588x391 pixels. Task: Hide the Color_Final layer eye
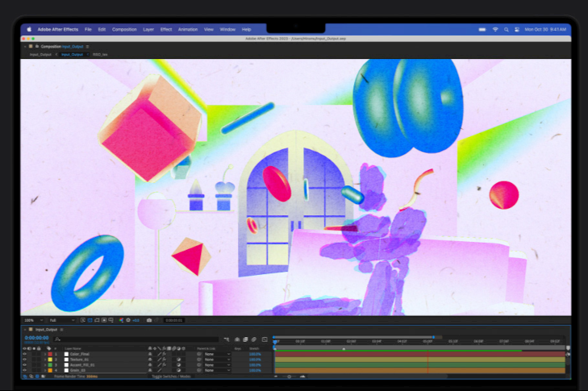pos(25,354)
